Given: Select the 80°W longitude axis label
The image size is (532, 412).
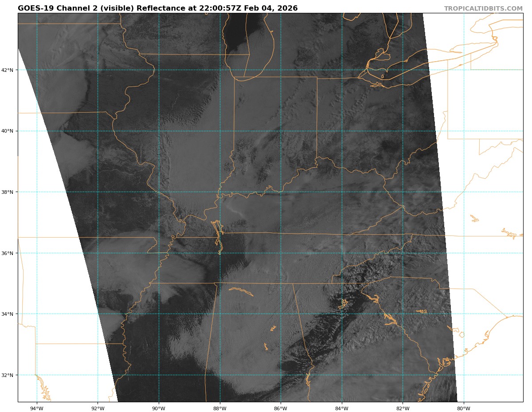Looking at the screenshot, I should [463, 408].
